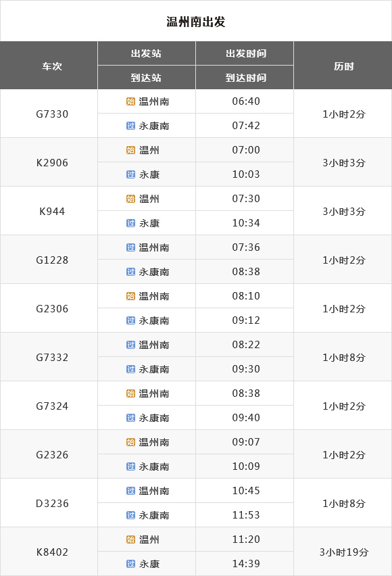392x576 pixels.
Task: Open train number K944
Action: tap(52, 211)
